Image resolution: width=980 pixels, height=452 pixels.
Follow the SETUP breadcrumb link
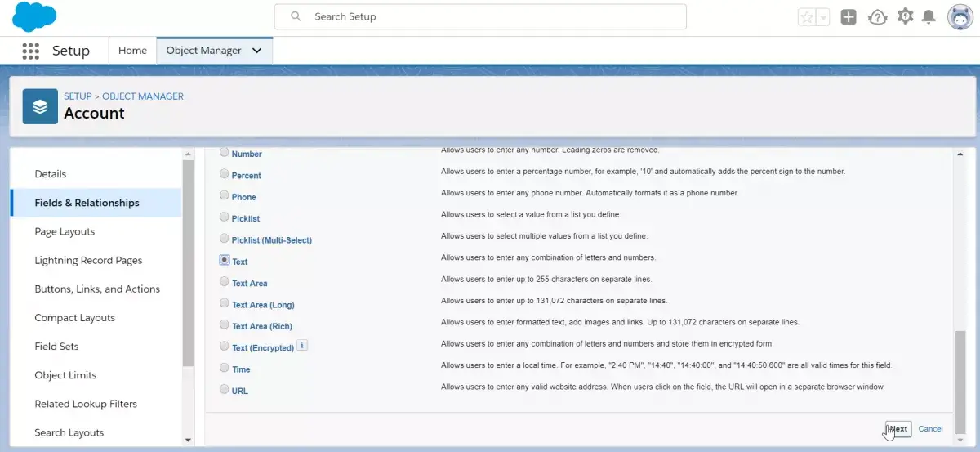coord(78,96)
